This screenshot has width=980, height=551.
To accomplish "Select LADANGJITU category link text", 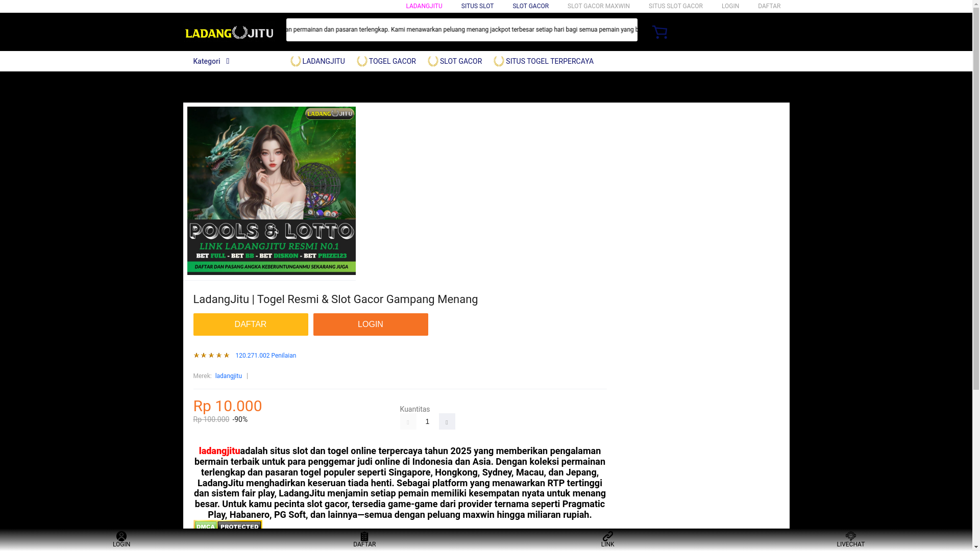I will [323, 61].
